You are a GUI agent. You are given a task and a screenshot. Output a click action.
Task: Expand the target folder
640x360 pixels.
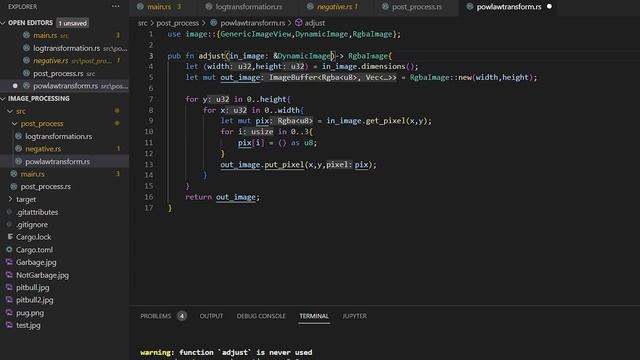10,199
